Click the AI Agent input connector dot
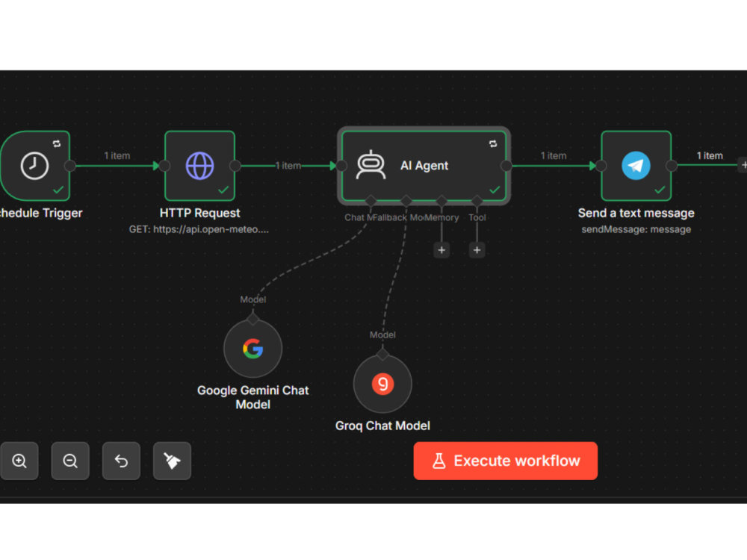Image resolution: width=747 pixels, height=560 pixels. point(341,166)
